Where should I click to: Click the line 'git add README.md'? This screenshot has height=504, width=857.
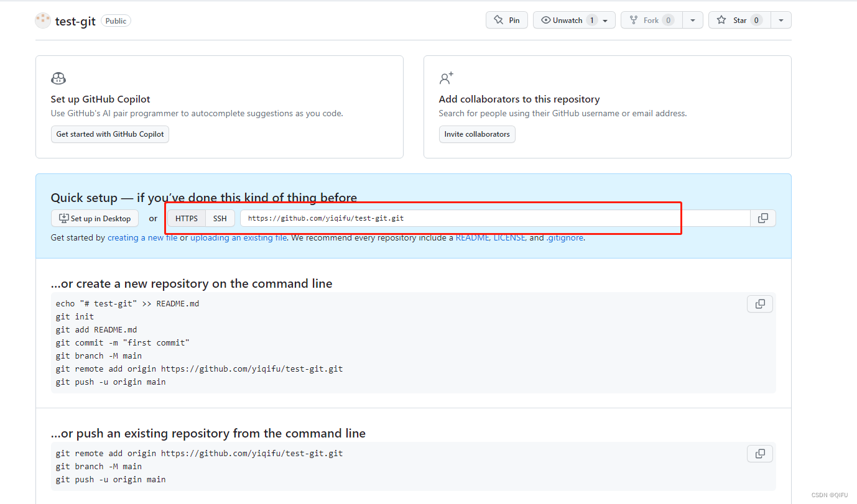tap(96, 330)
